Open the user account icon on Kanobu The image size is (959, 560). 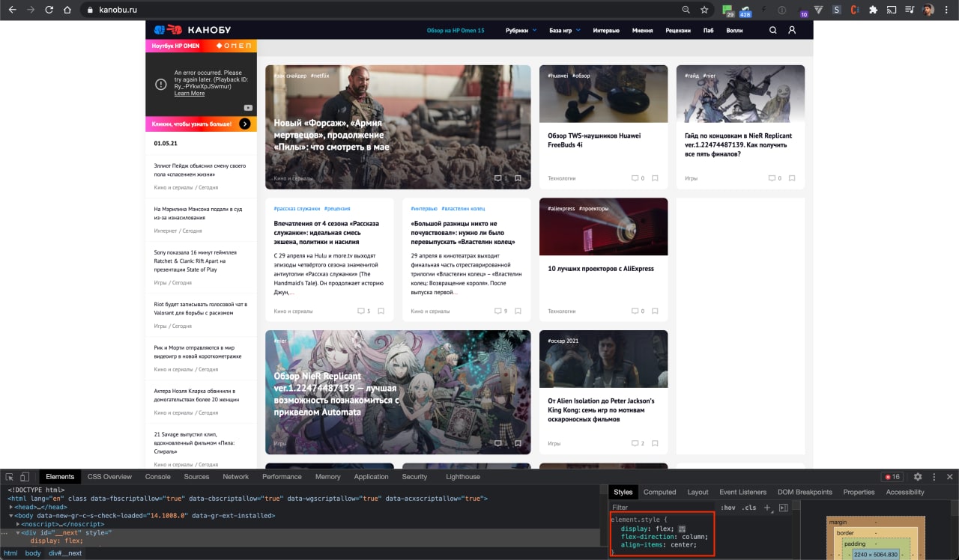click(792, 31)
